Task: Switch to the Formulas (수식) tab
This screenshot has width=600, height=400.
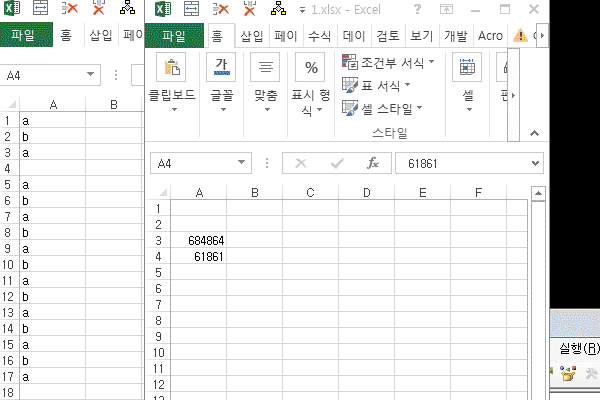Action: [x=320, y=36]
